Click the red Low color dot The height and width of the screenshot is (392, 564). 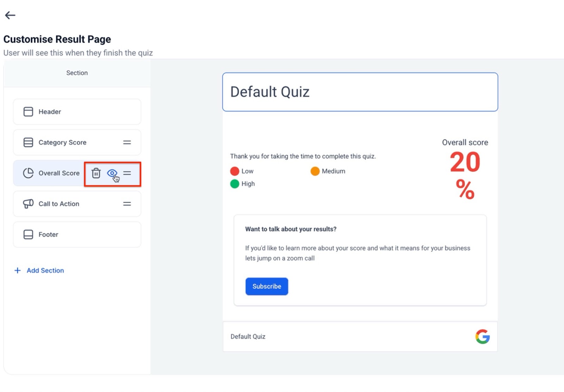coord(235,171)
